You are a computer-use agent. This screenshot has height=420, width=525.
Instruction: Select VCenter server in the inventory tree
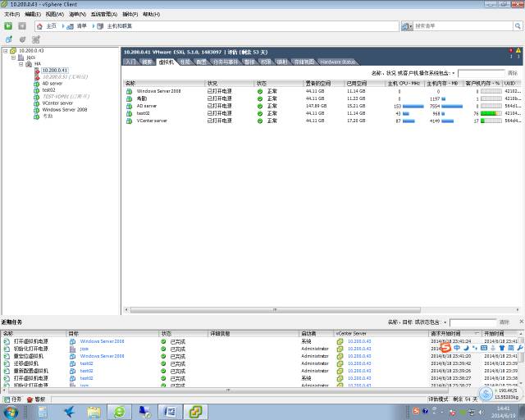(57, 103)
